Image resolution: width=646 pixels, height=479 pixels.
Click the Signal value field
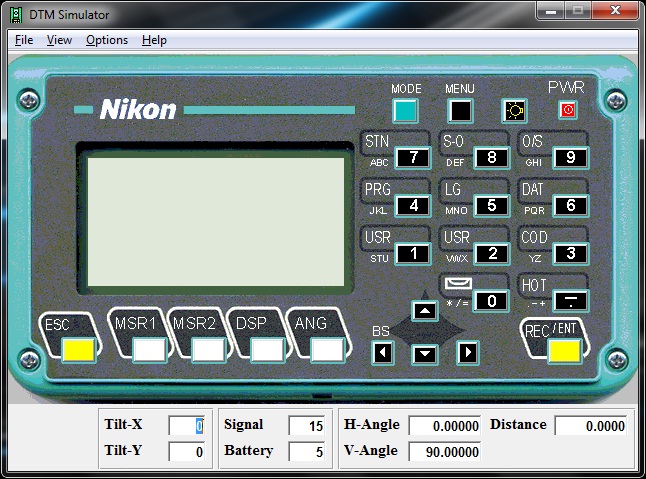coord(307,425)
